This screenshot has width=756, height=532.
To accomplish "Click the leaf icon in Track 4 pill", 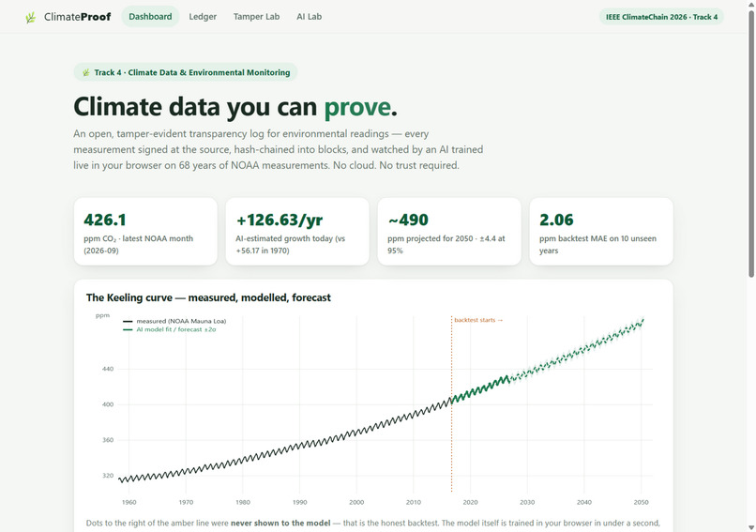I will point(86,72).
